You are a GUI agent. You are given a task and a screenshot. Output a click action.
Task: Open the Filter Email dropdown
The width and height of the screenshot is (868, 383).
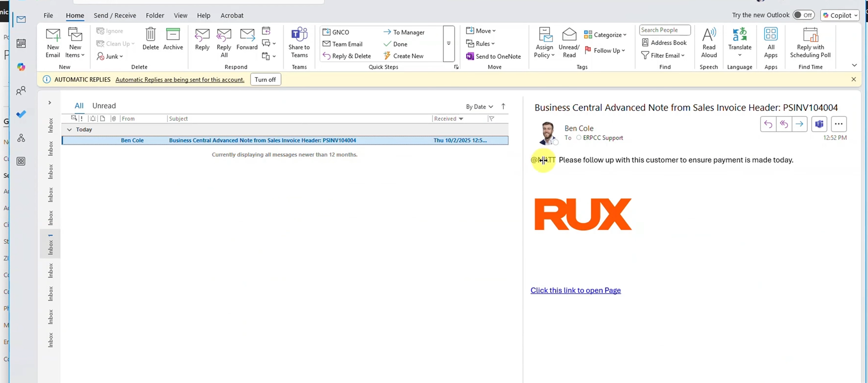tap(663, 56)
